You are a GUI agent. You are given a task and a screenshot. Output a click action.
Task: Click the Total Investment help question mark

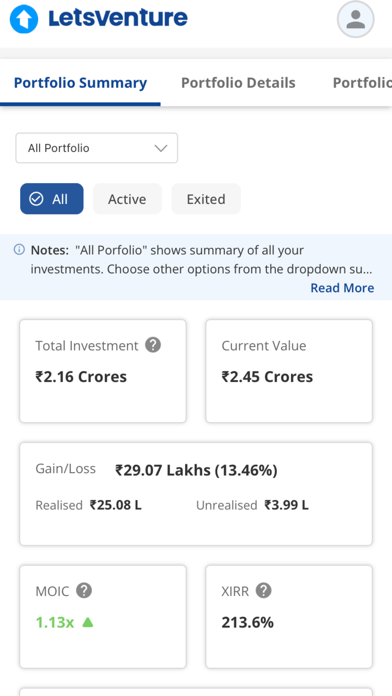pos(153,345)
